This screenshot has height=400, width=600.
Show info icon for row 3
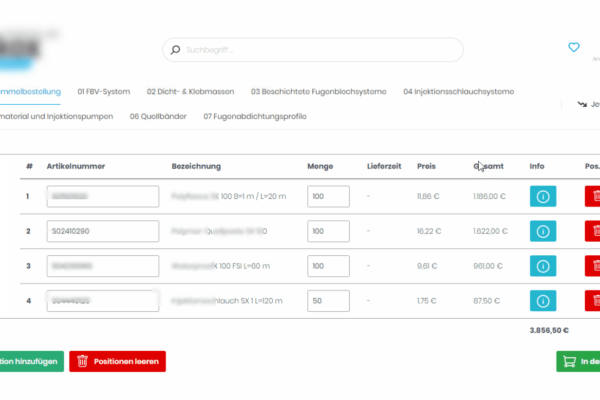(x=542, y=266)
